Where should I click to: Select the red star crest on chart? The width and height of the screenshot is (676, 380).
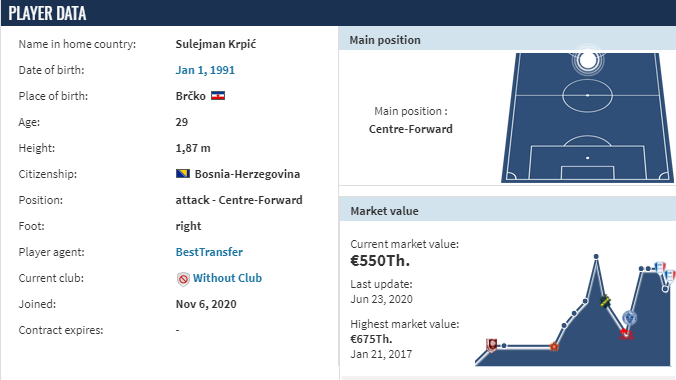tap(554, 346)
